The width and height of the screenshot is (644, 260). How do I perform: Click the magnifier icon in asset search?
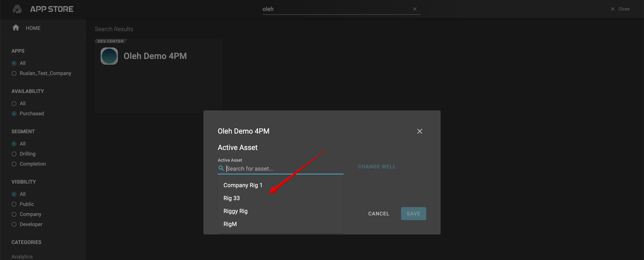click(221, 168)
